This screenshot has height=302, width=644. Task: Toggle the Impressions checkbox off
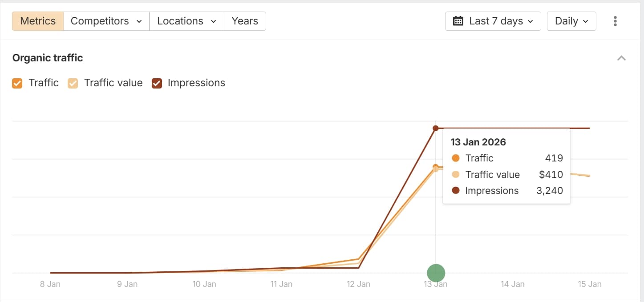[x=157, y=83]
